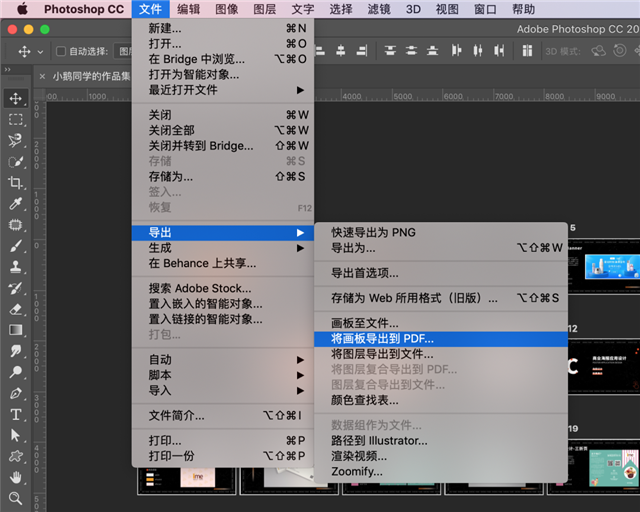640x512 pixels.
Task: Choose 打印一份
Action: click(223, 456)
